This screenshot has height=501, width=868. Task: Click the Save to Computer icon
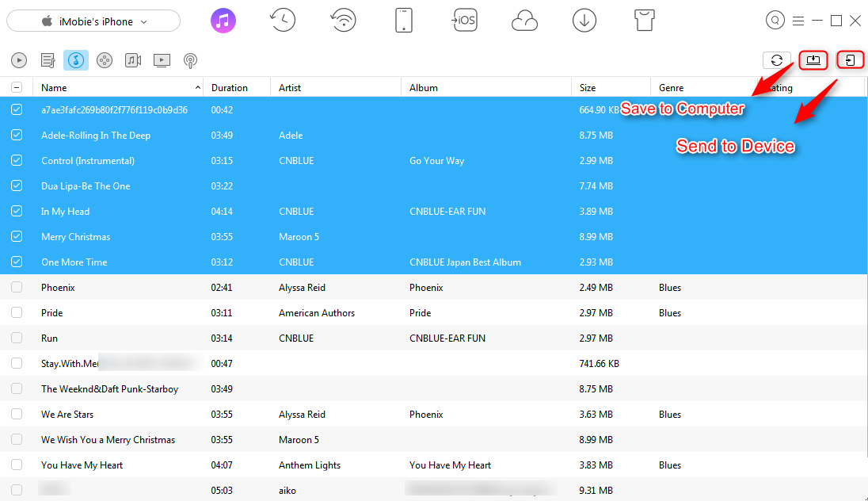(x=813, y=60)
